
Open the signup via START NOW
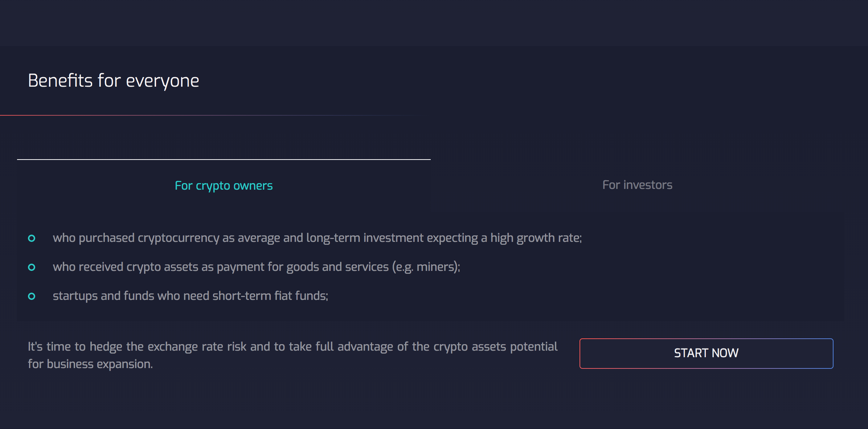pyautogui.click(x=706, y=353)
